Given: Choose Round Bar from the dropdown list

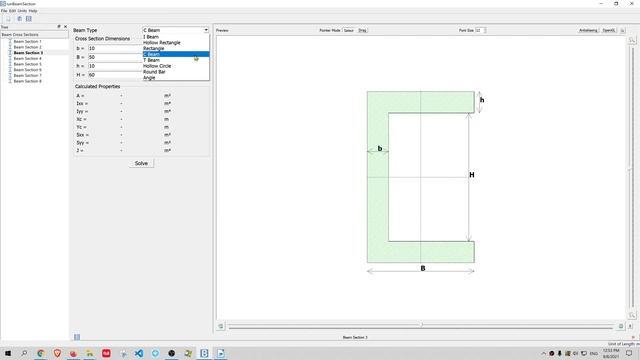Looking at the screenshot, I should [x=176, y=72].
